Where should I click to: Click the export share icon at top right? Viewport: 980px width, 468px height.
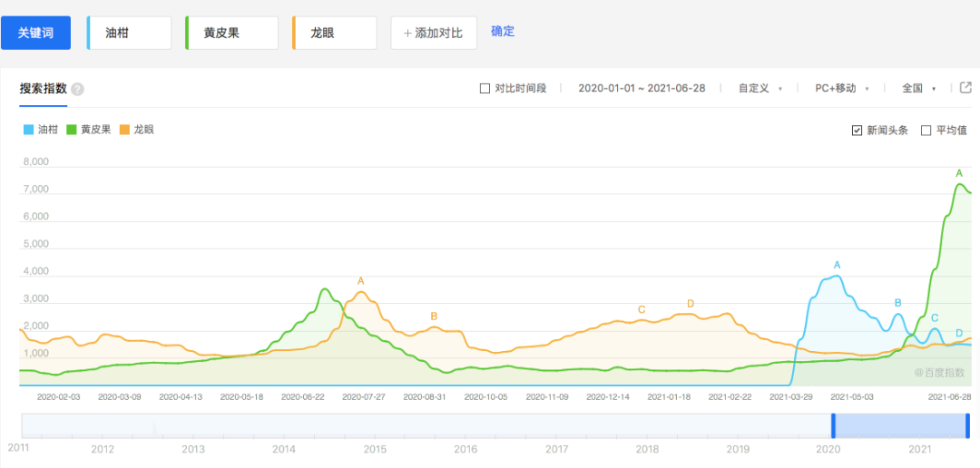[965, 88]
